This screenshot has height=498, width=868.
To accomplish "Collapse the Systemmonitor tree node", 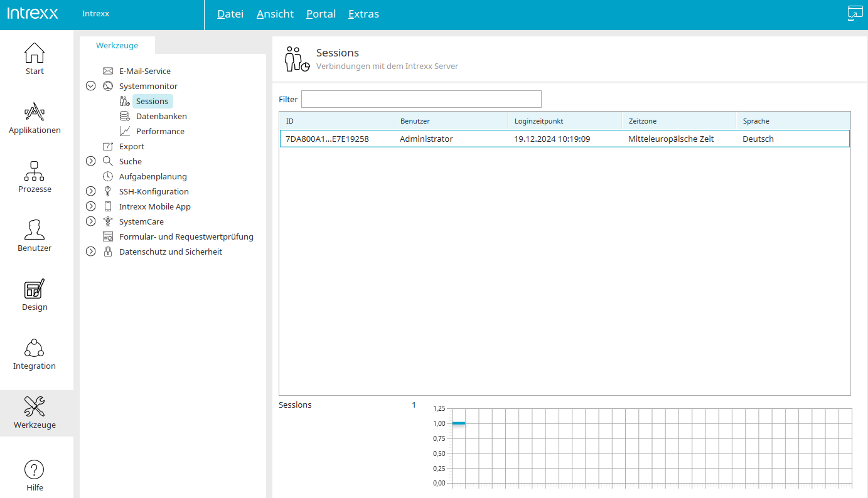I will (90, 86).
